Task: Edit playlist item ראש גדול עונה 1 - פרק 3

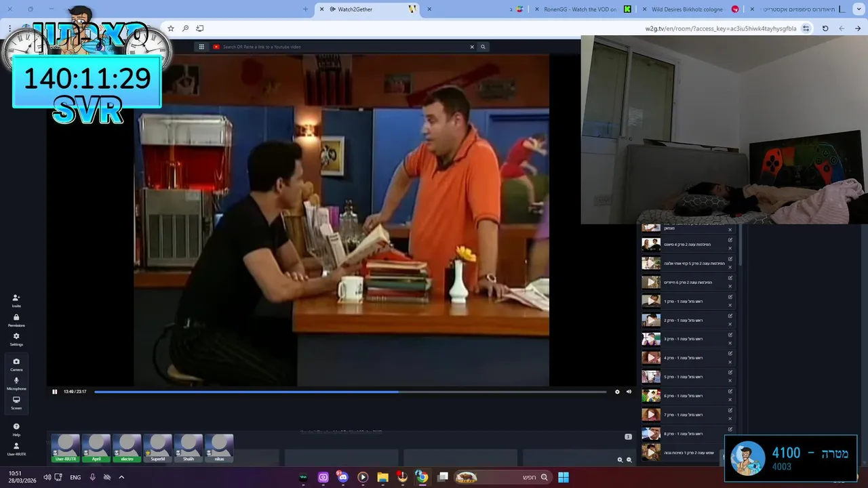Action: point(730,335)
